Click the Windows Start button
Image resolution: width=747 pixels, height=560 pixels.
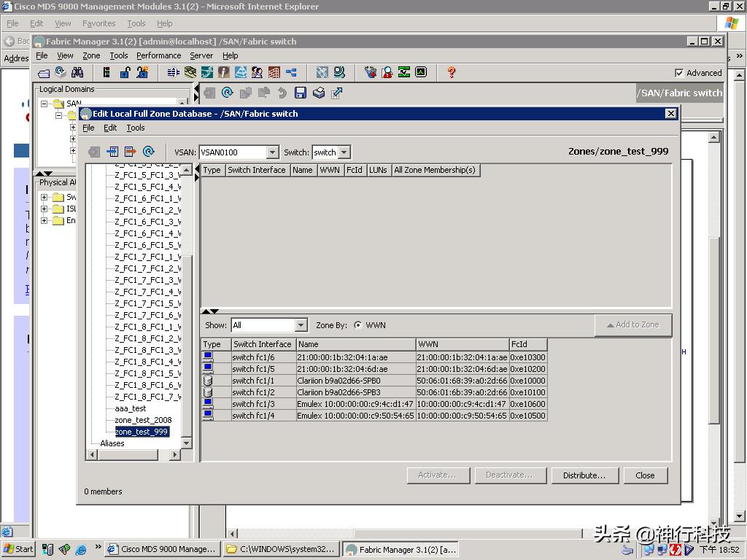coord(18,549)
